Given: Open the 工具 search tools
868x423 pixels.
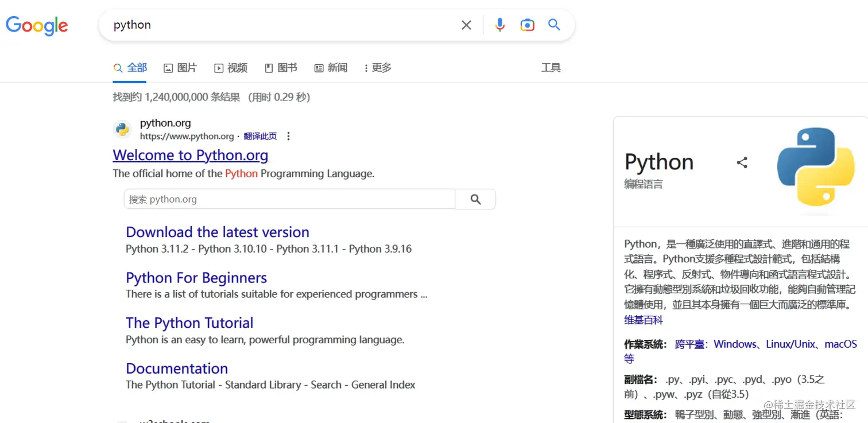Looking at the screenshot, I should (551, 68).
